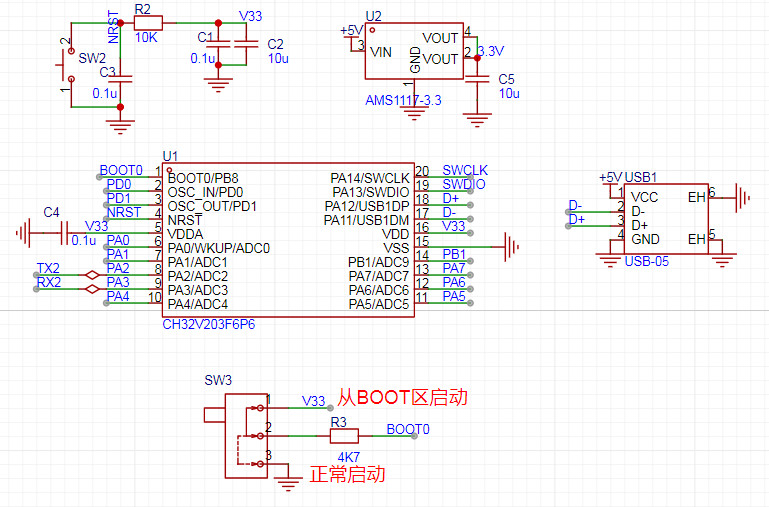Select the red "从BOOT区启动" text annotation

[402, 398]
